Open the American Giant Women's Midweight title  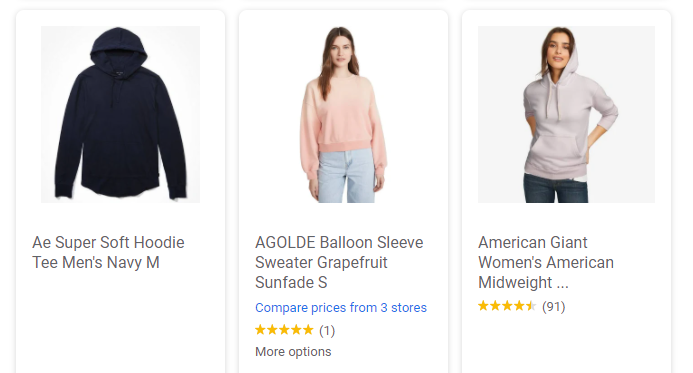pos(546,262)
